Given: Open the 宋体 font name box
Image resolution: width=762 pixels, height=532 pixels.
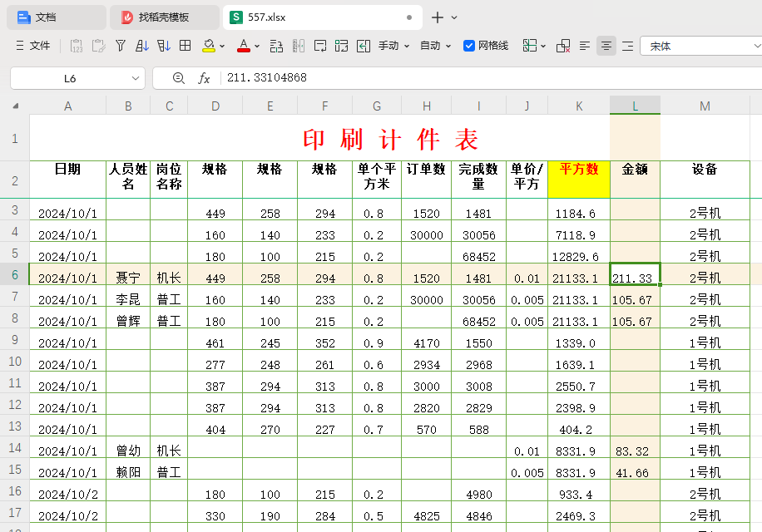Looking at the screenshot, I should (700, 46).
